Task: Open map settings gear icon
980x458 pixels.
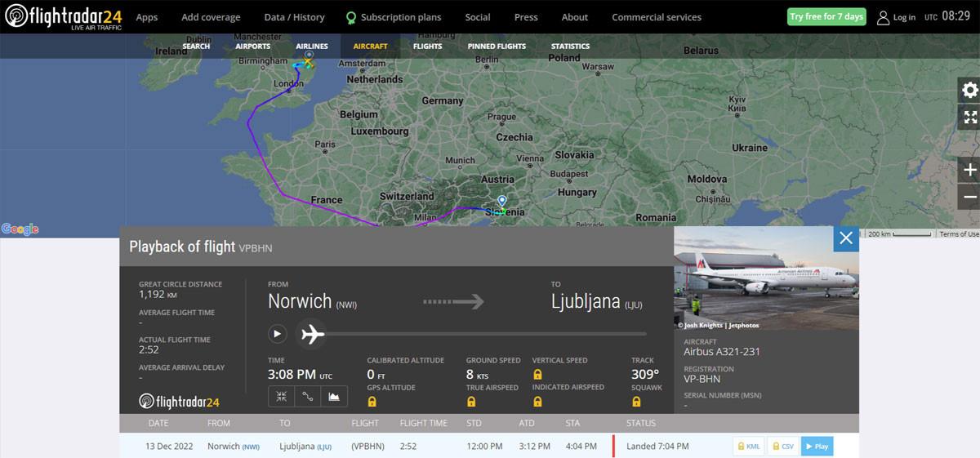Action: (969, 90)
